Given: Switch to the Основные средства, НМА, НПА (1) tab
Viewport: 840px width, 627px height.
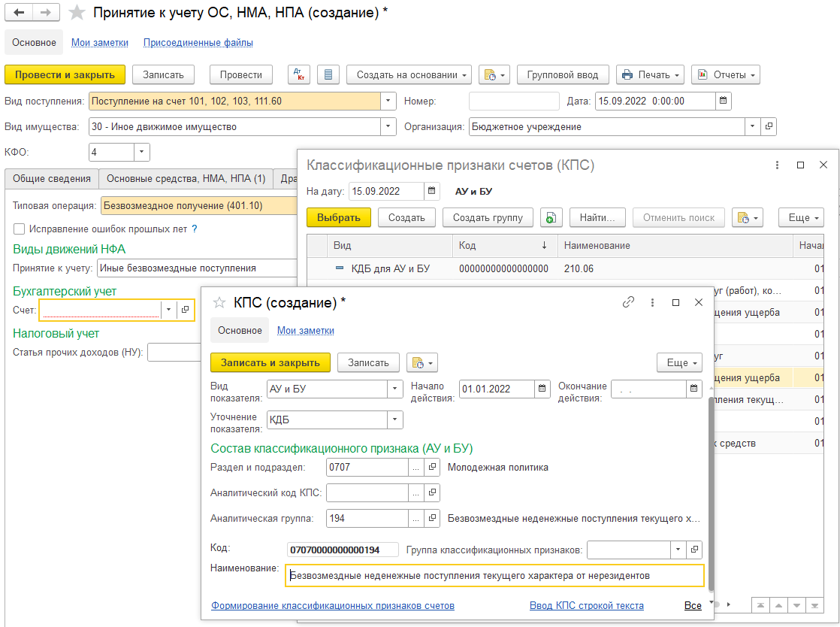Looking at the screenshot, I should point(186,178).
